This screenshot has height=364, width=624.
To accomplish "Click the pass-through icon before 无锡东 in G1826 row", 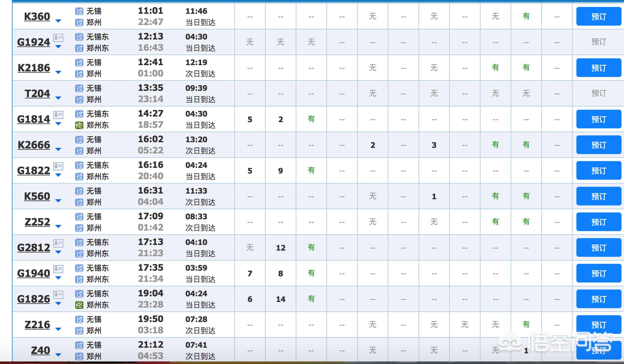I will tap(79, 294).
